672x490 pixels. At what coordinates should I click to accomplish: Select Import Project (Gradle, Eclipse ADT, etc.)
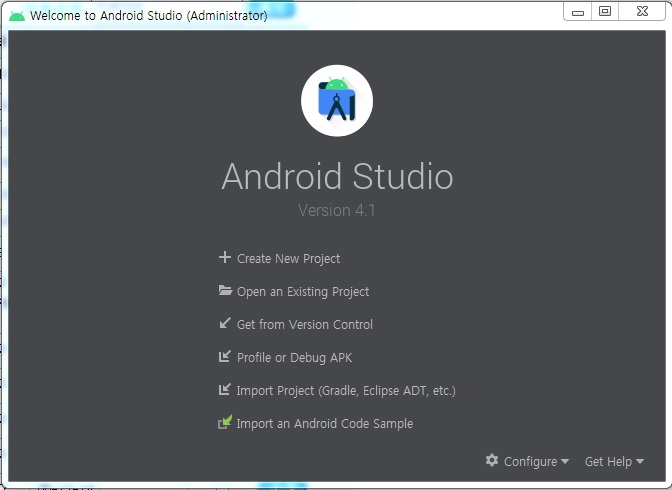pyautogui.click(x=346, y=391)
